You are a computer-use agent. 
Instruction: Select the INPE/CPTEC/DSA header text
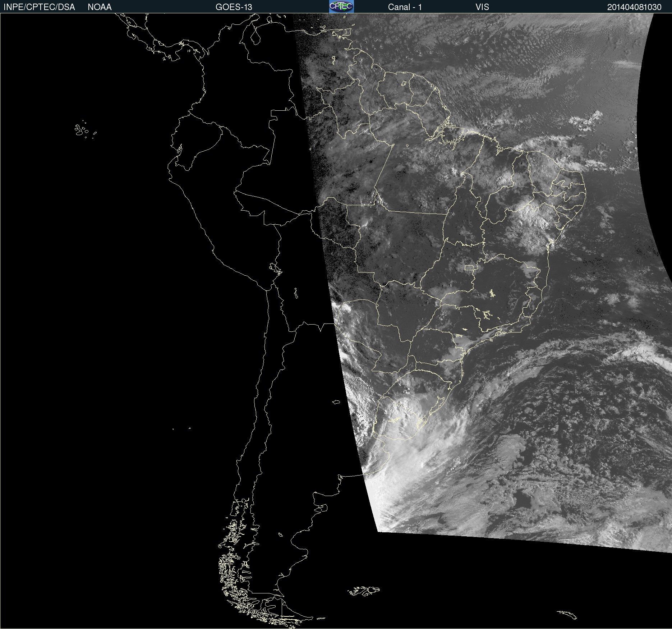click(39, 7)
